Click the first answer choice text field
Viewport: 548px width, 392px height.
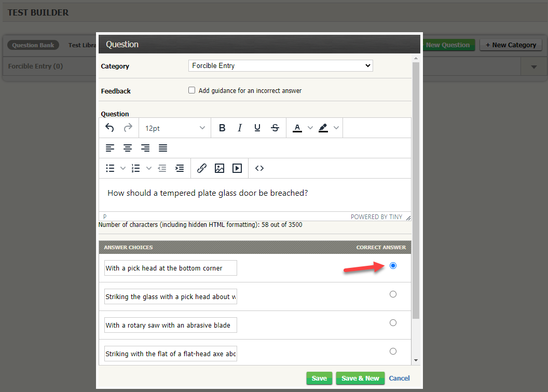pos(170,268)
